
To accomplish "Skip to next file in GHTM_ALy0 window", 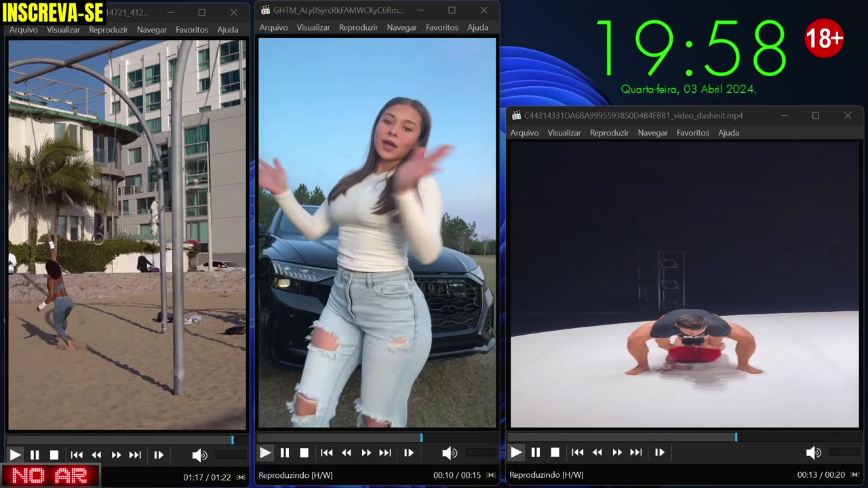I will point(385,452).
